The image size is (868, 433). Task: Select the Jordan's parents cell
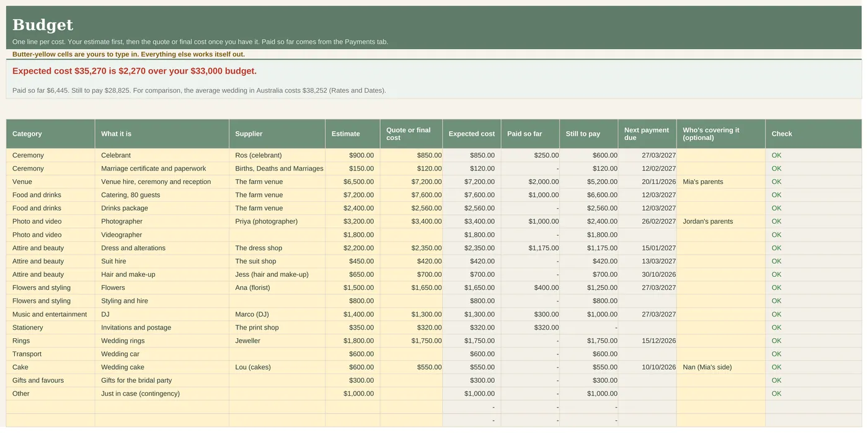pos(721,222)
